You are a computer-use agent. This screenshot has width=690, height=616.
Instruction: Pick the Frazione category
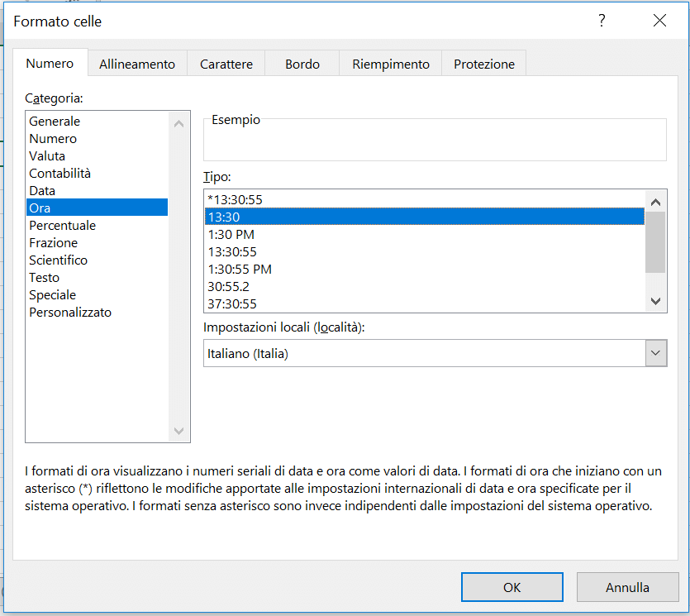[x=98, y=242]
